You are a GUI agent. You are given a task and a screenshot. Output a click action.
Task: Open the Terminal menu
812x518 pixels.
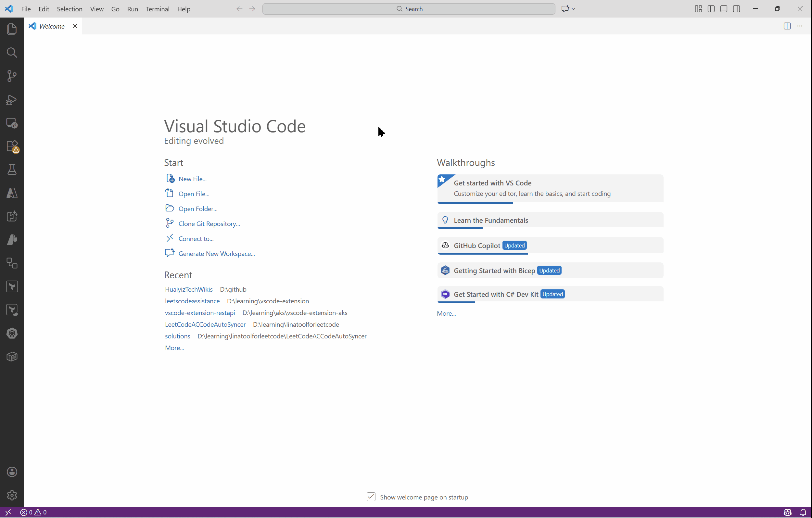(158, 9)
